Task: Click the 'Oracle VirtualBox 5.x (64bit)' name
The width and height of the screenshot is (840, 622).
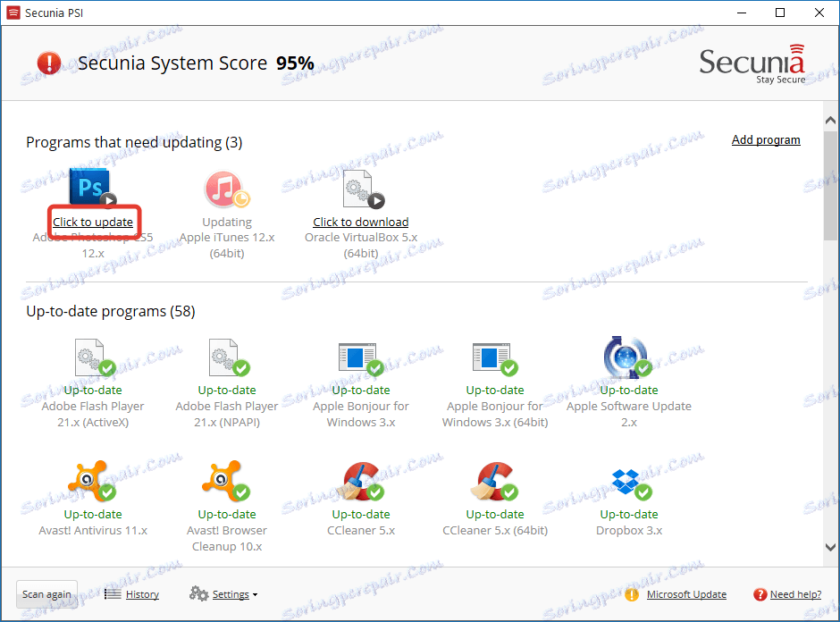Action: pos(360,245)
